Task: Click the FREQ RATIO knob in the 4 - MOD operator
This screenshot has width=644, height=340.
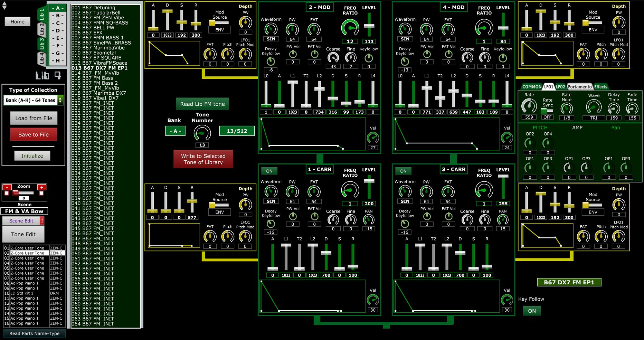Action: 484,29
